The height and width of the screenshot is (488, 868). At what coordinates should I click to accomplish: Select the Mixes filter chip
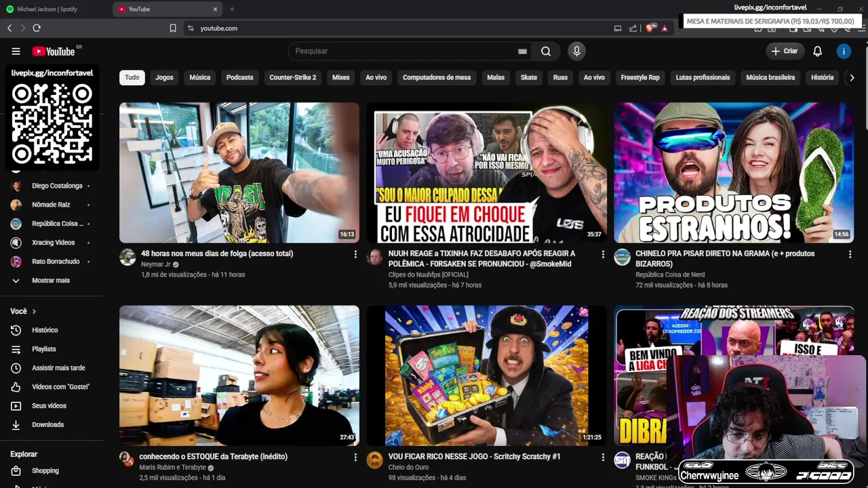pos(341,77)
